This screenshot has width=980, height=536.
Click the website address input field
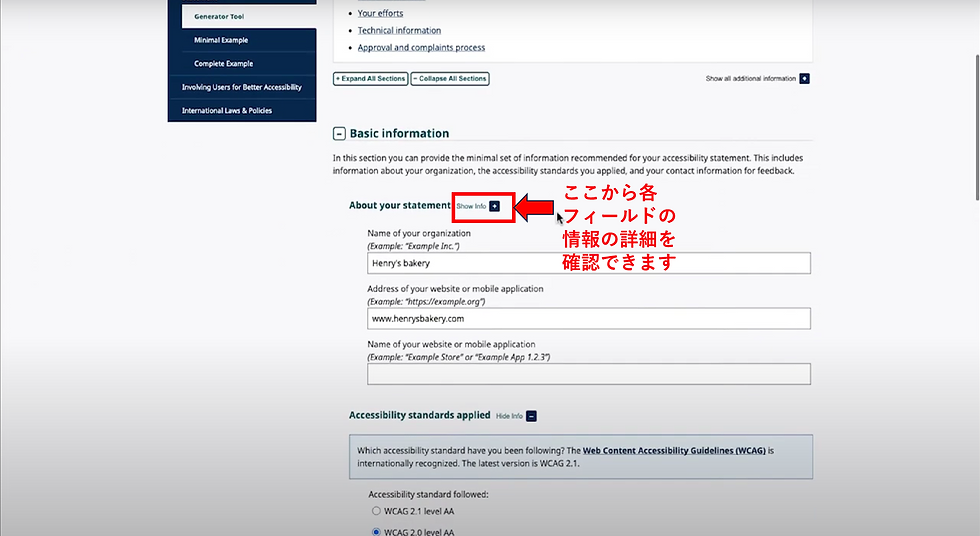(x=589, y=319)
